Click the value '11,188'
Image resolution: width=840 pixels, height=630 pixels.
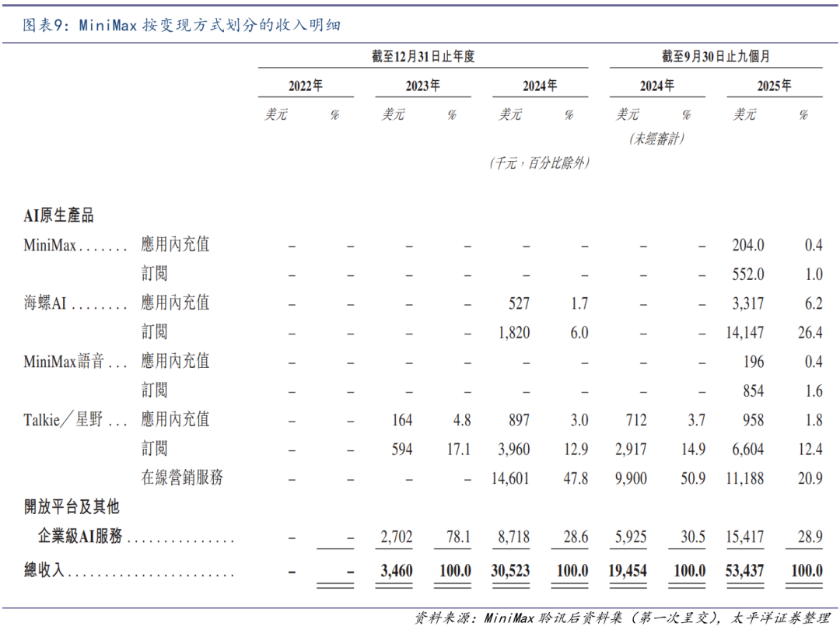point(744,478)
